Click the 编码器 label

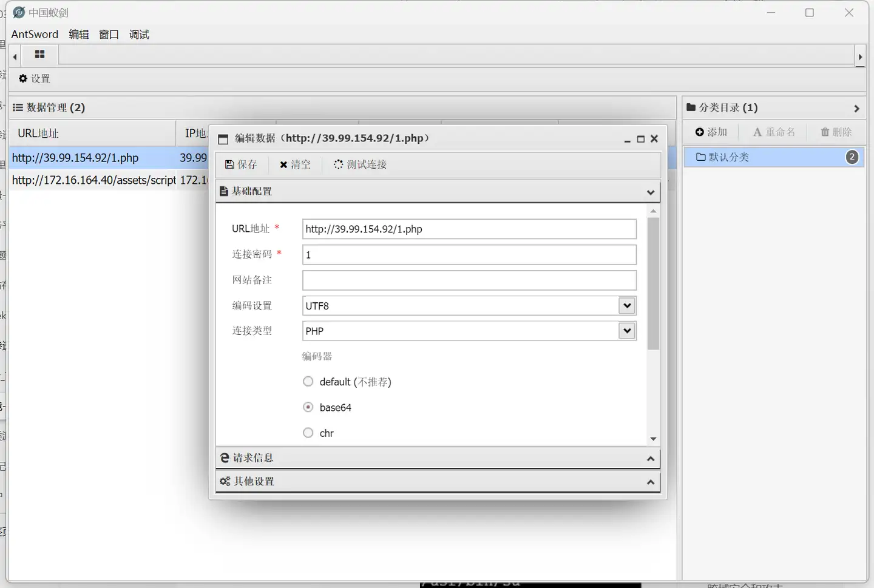tap(317, 356)
